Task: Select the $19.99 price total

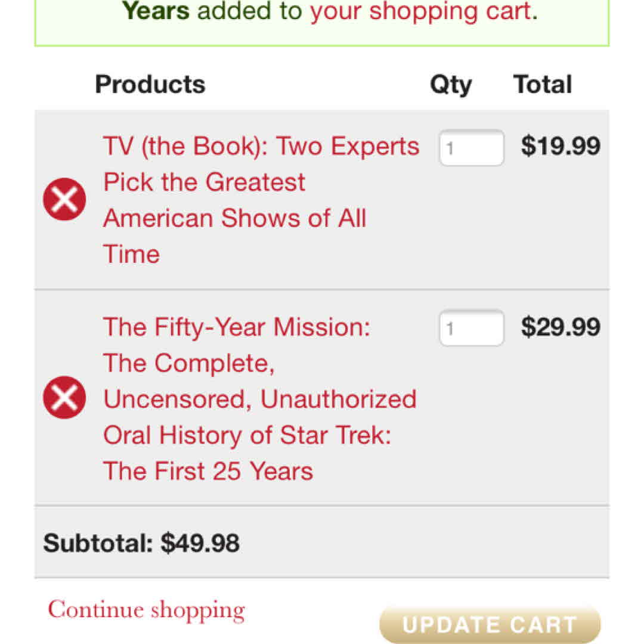Action: tap(561, 147)
